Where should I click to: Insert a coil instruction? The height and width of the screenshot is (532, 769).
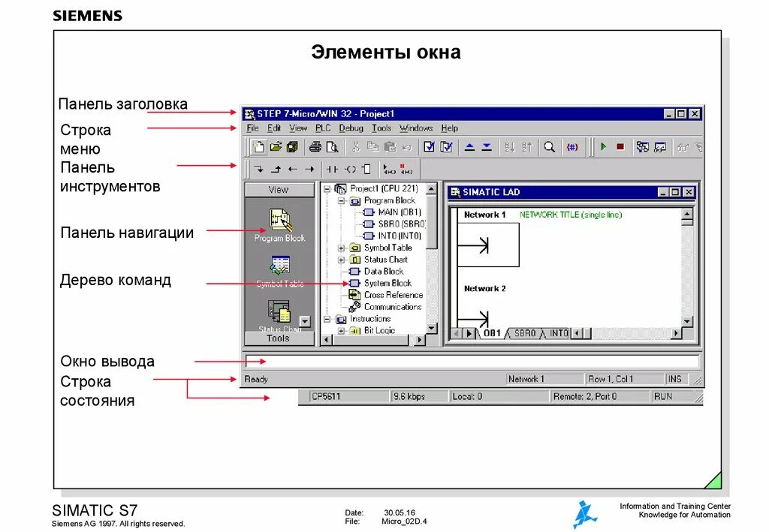tap(350, 170)
